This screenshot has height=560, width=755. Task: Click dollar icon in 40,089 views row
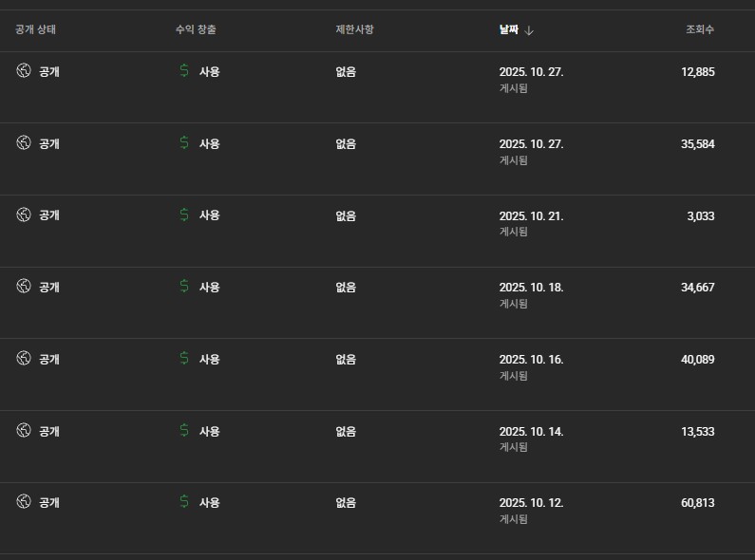pos(183,359)
